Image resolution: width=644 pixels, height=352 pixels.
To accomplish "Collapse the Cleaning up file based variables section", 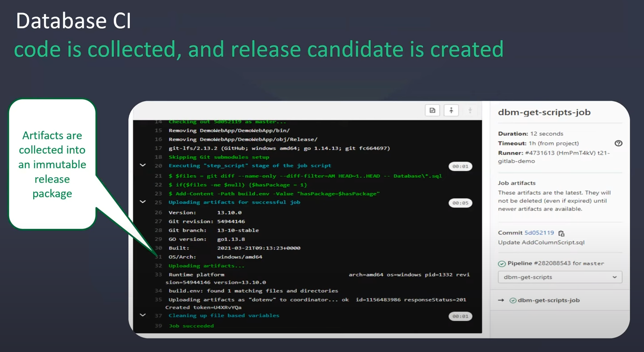I will pos(143,315).
